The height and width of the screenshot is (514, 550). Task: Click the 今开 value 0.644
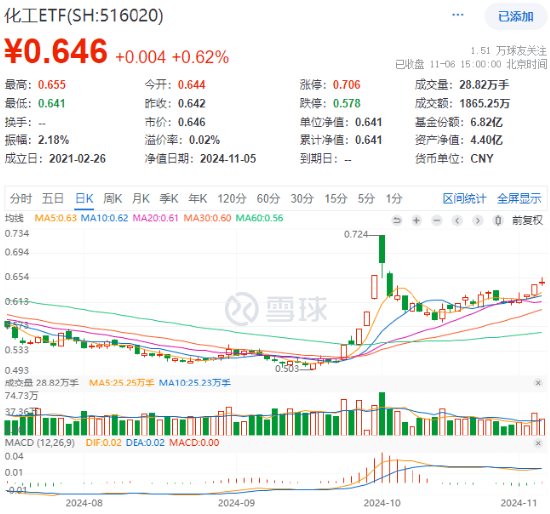click(x=192, y=85)
